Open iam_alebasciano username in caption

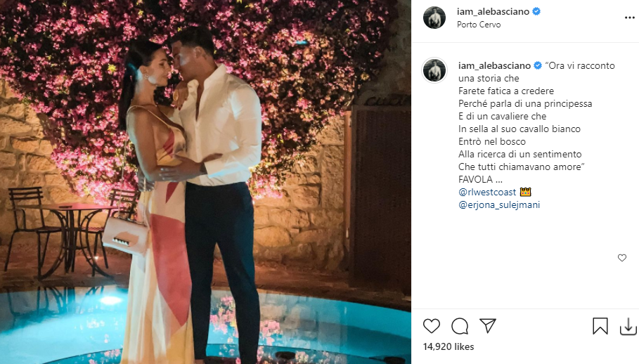(x=494, y=65)
